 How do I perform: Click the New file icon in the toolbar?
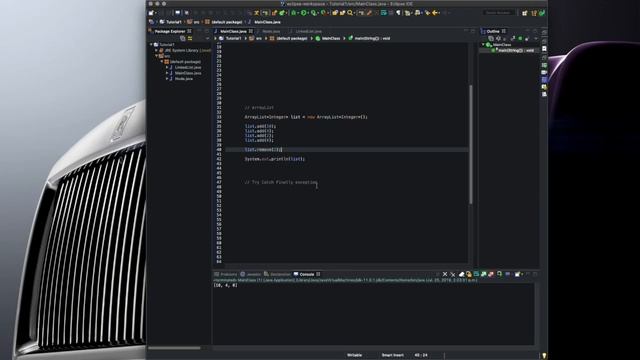click(151, 13)
